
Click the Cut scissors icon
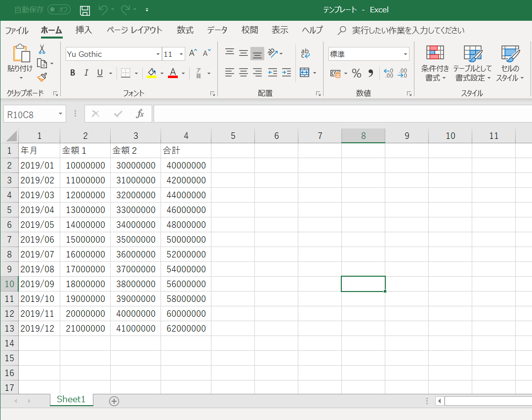click(x=41, y=49)
